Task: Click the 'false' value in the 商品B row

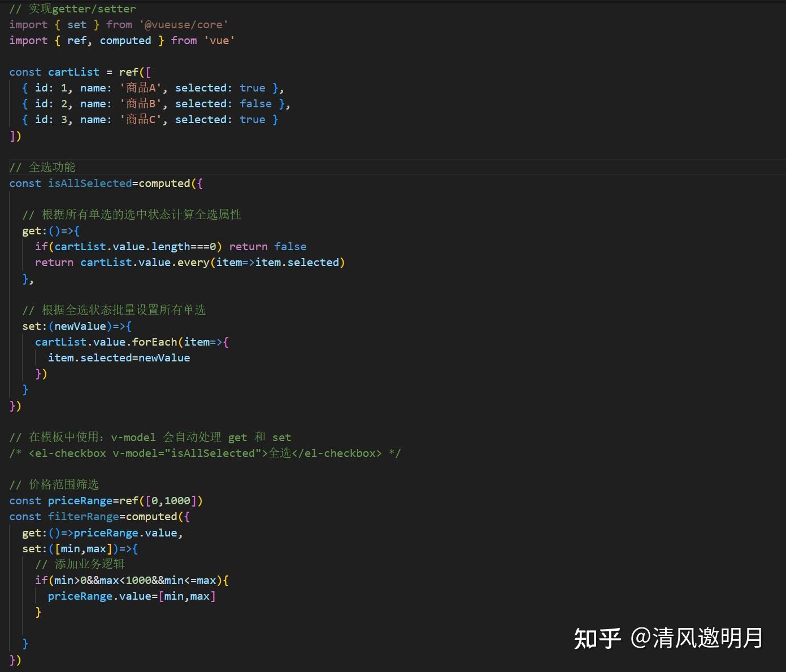Action: [255, 103]
